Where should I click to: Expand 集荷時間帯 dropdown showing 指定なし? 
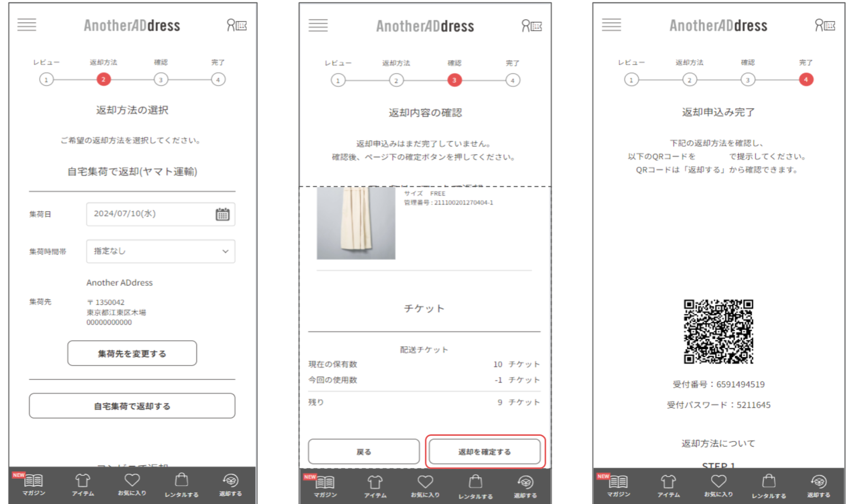tap(161, 252)
